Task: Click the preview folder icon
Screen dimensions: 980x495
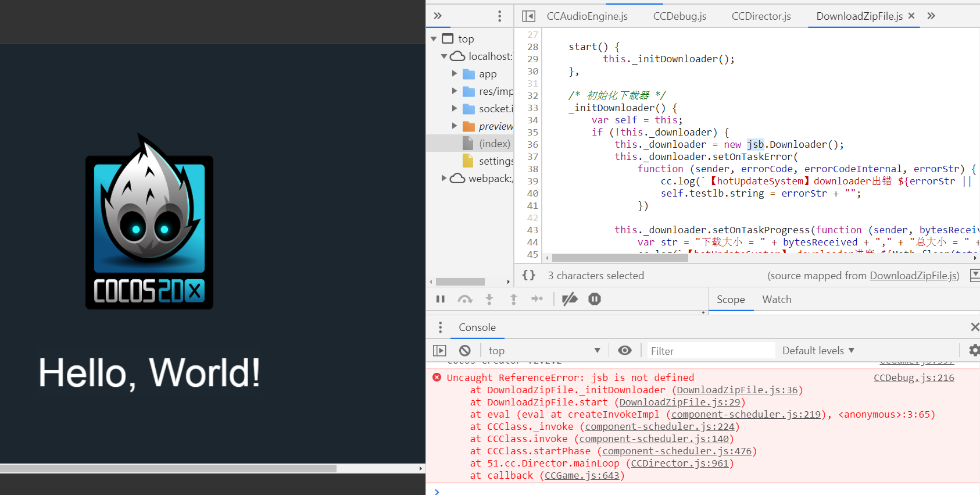Action: click(468, 126)
